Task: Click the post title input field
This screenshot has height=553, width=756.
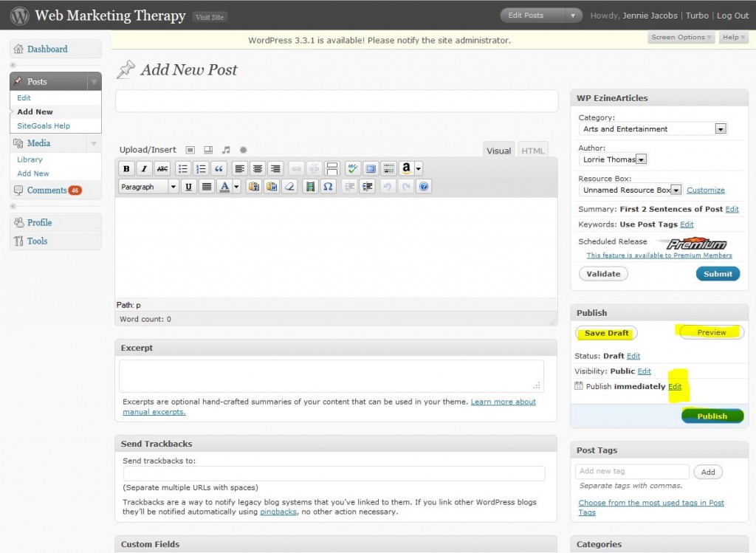Action: tap(337, 100)
